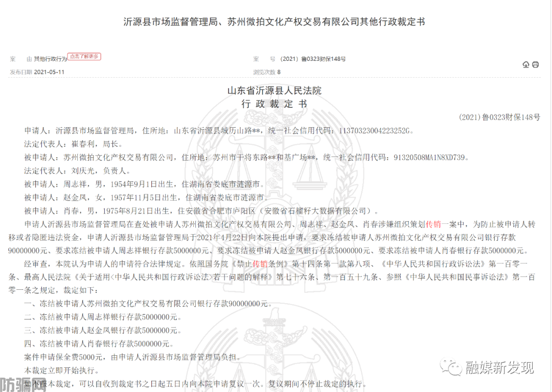
Task: Download the document via the cloud icon
Action: (x=525, y=64)
